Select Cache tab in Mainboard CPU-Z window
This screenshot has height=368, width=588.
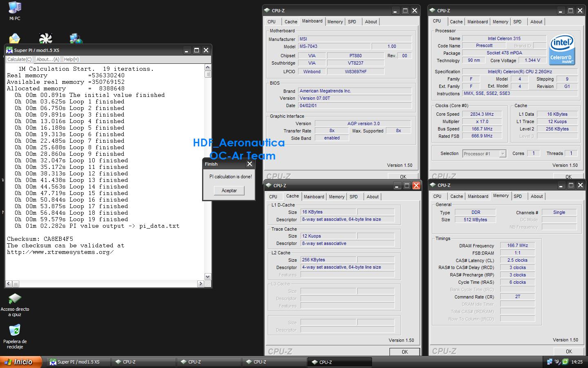(291, 22)
